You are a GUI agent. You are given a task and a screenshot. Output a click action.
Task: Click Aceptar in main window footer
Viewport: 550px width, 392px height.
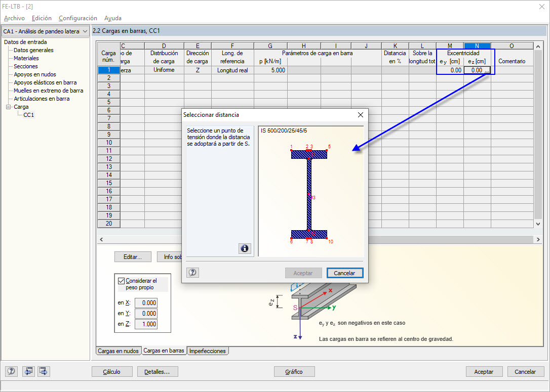click(484, 372)
